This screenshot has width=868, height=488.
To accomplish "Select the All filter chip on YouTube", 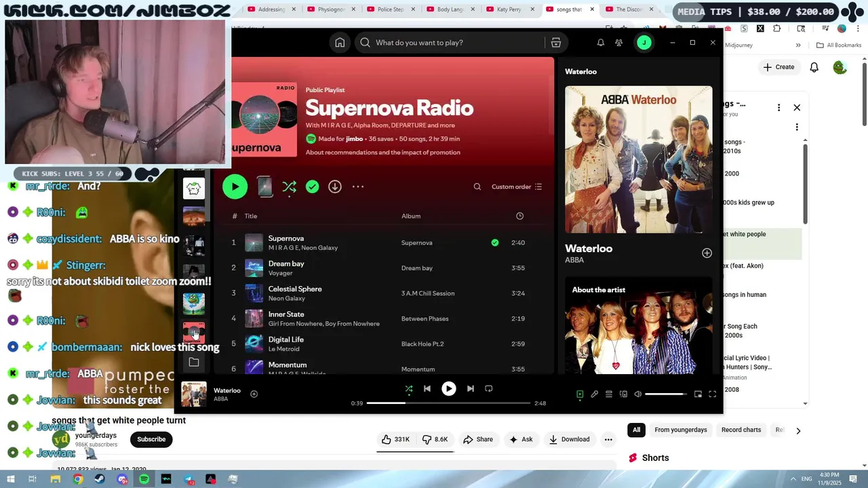I will click(x=636, y=430).
